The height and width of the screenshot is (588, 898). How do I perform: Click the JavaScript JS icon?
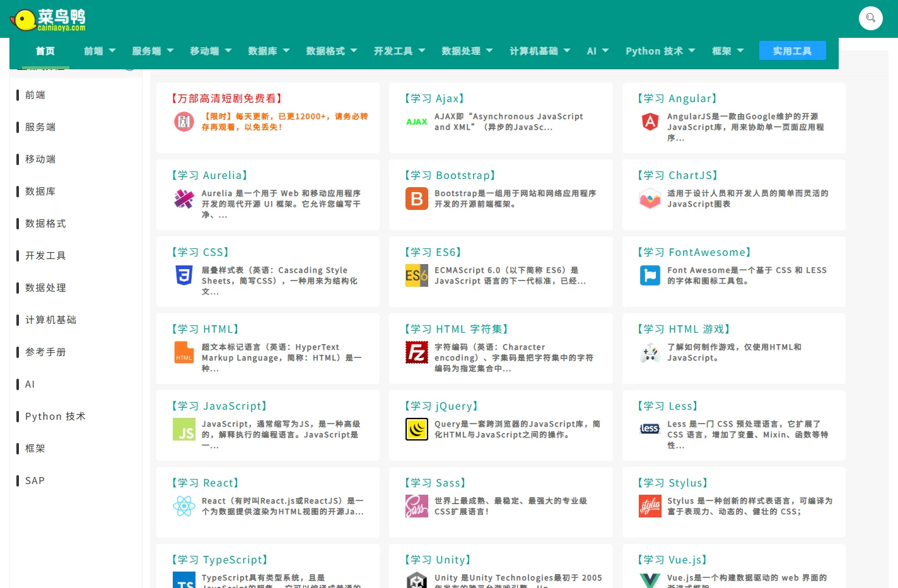pyautogui.click(x=184, y=429)
